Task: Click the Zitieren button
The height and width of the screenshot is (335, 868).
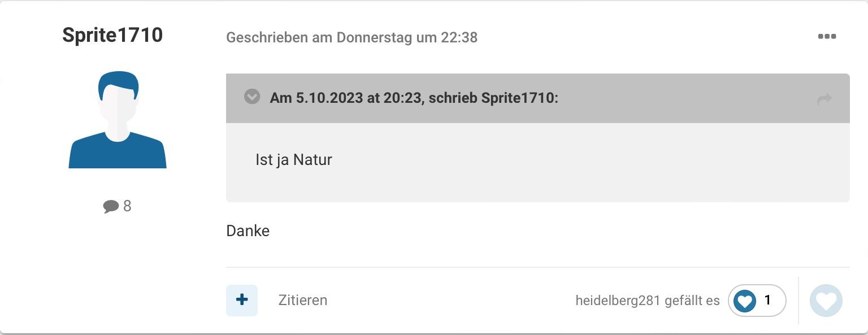Action: [x=303, y=300]
